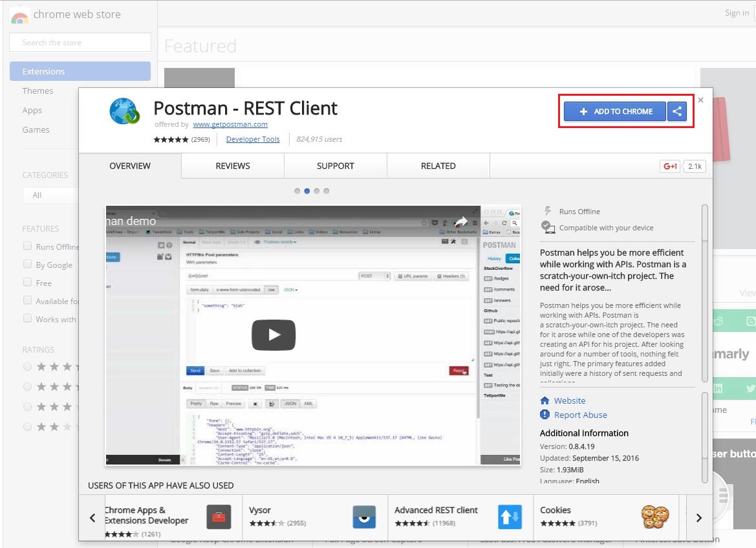756x548 pixels.
Task: Toggle the Works with checkbox
Action: [27, 318]
